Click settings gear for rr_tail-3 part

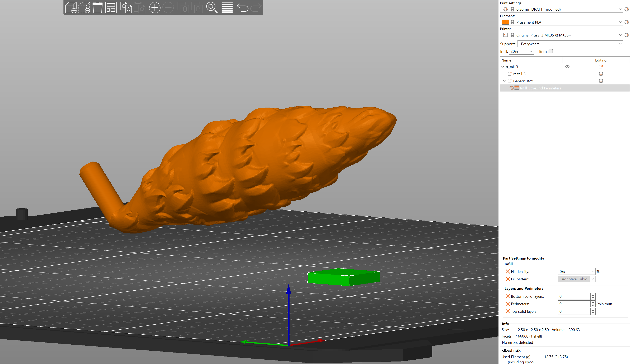coord(601,74)
